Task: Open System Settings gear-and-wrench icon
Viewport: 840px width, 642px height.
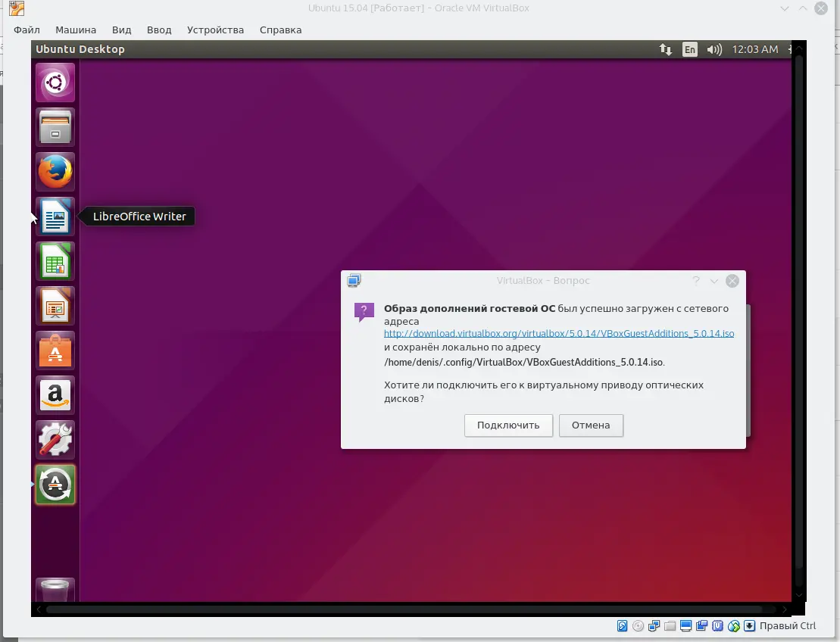Action: [x=55, y=440]
